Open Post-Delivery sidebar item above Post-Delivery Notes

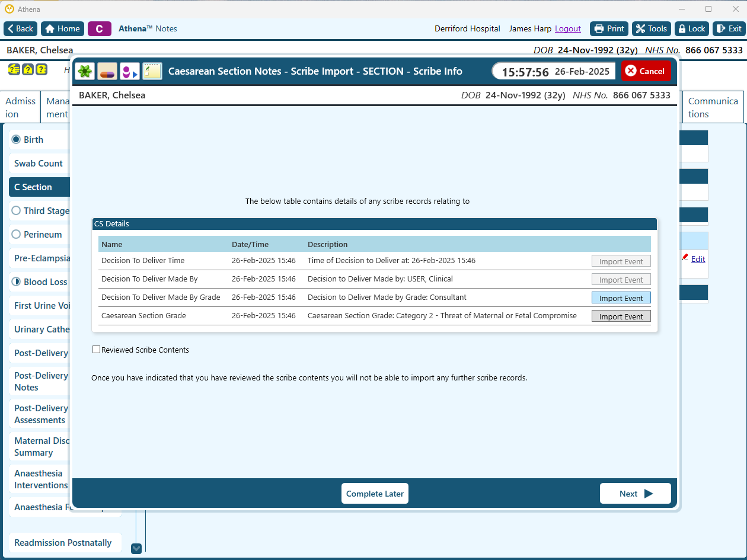pos(40,353)
